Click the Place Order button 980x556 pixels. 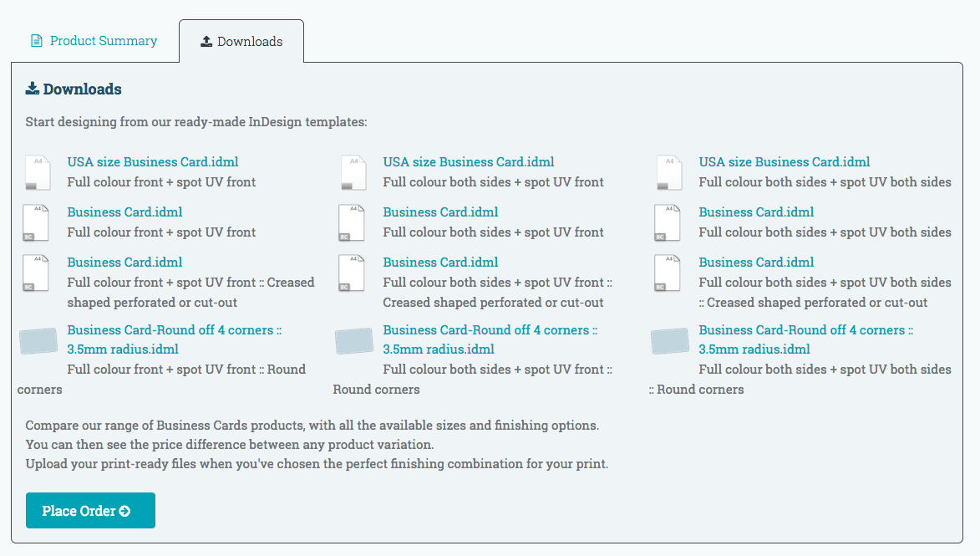[x=90, y=511]
